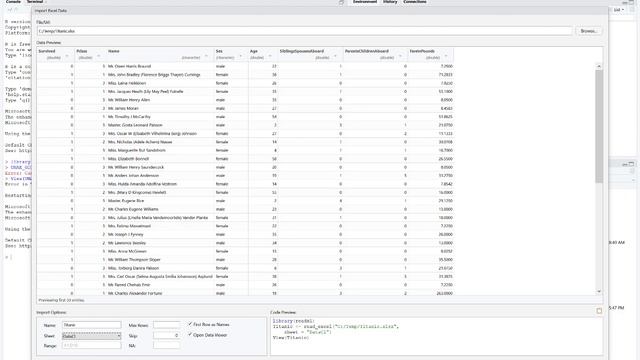Screen dimensions: 640x360
Task: Open the Age column type dropdown
Action: tap(270, 57)
